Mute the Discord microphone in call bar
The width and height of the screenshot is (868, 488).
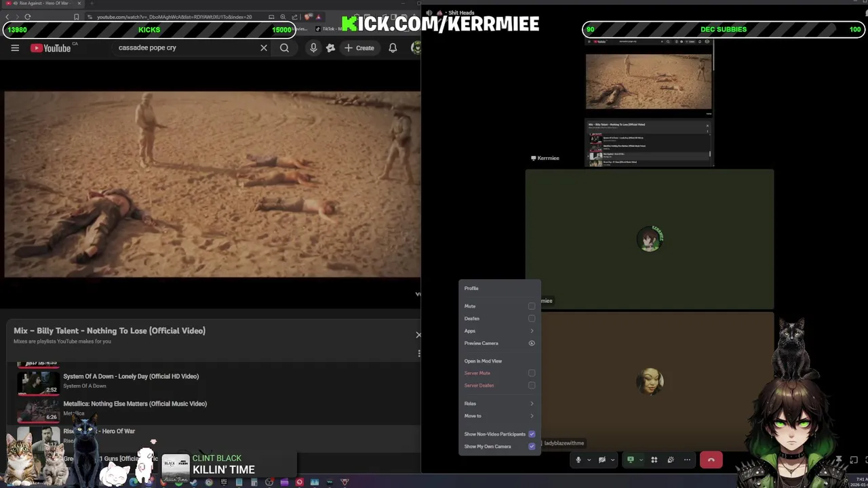578,460
